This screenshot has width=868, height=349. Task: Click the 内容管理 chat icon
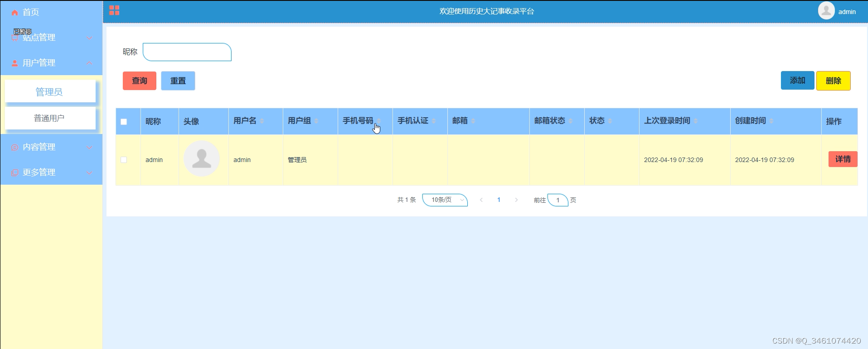15,147
